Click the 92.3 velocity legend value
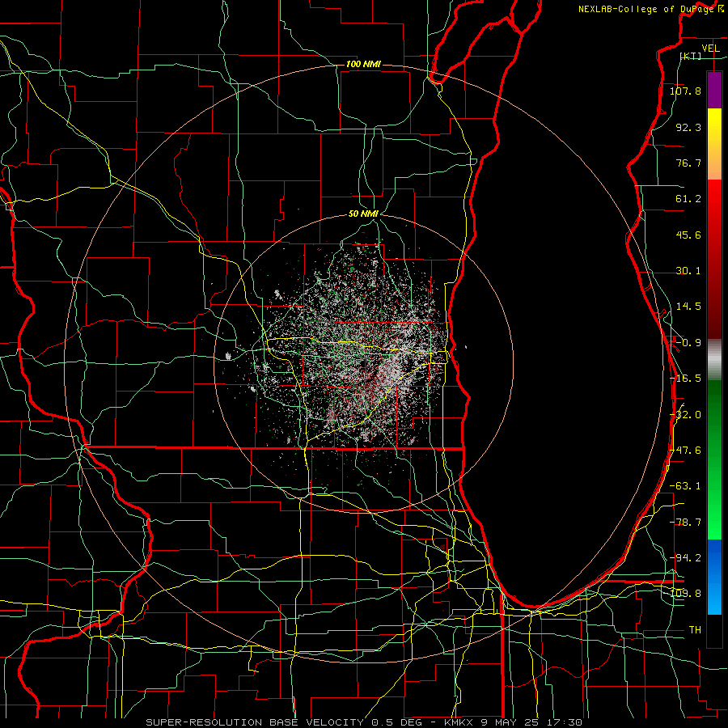 click(x=688, y=127)
